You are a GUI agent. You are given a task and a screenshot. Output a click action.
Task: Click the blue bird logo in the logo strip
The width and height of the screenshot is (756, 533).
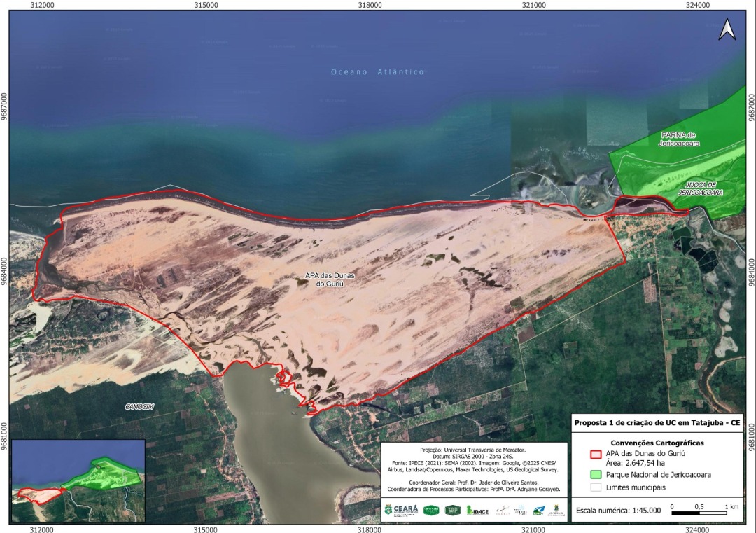(x=538, y=511)
